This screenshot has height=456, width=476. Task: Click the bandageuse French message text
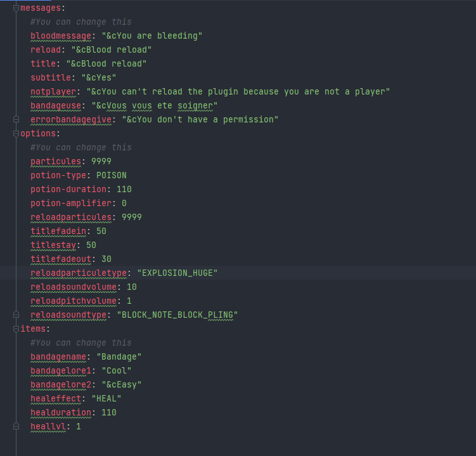pyautogui.click(x=155, y=106)
